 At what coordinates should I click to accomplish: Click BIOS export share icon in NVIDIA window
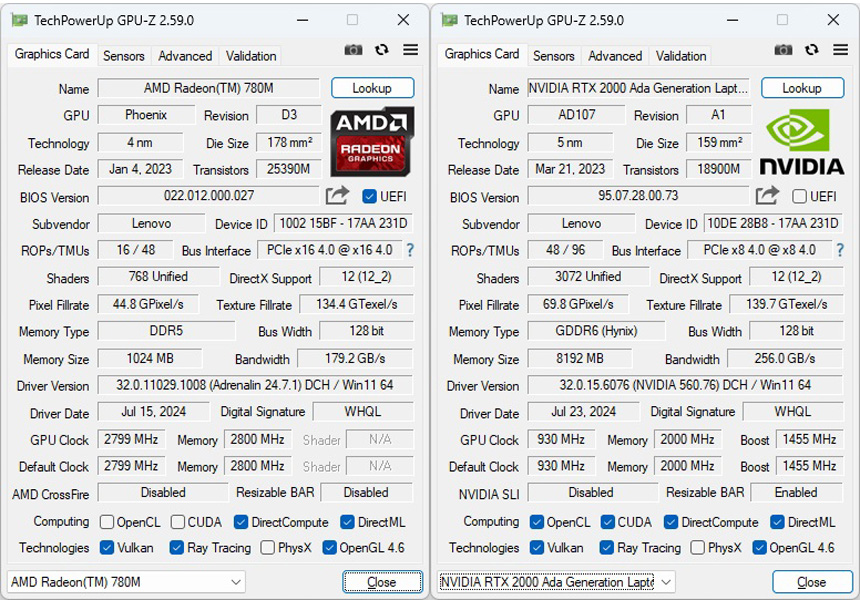tap(767, 195)
